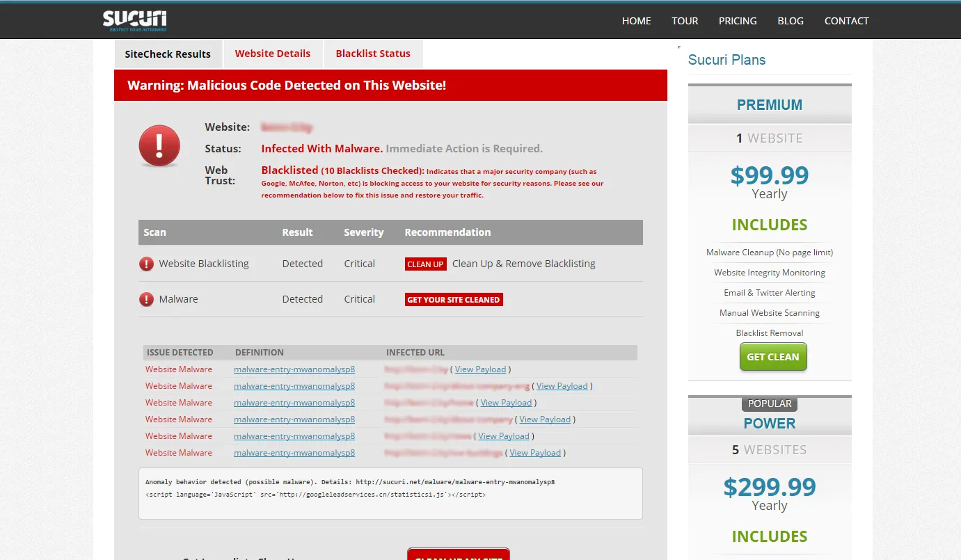
Task: View Payload for the fifth infected URL
Action: (x=504, y=436)
